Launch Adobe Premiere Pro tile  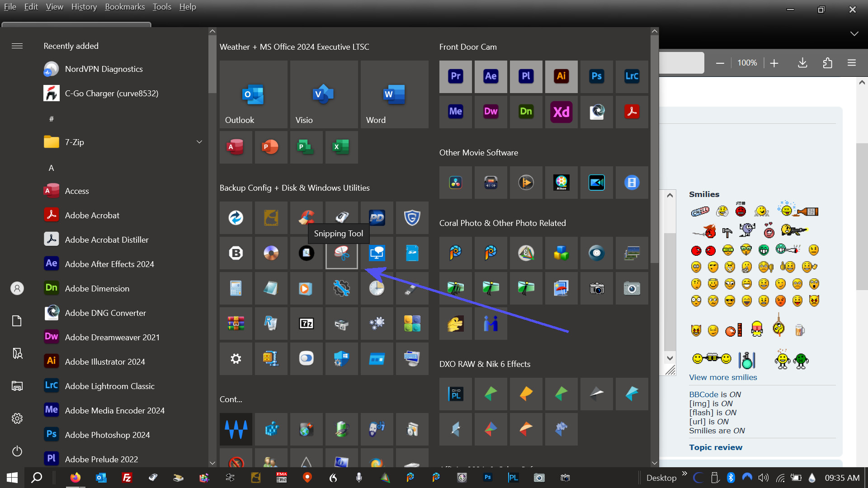point(456,76)
